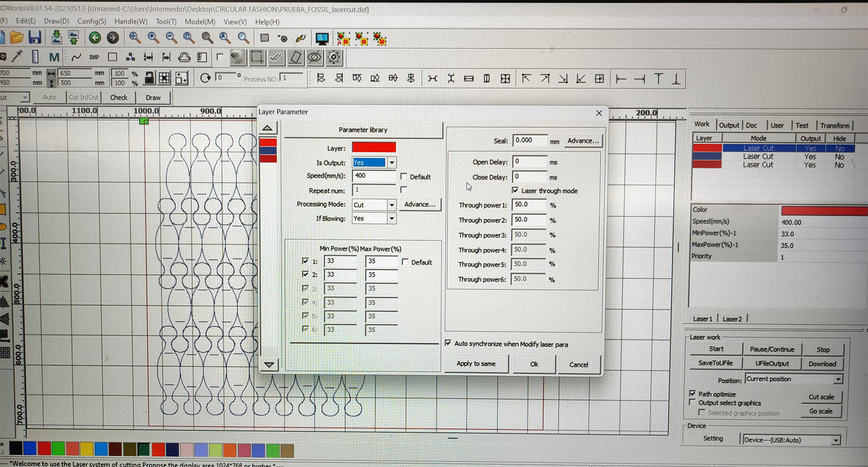Click the move to bottom-right corner icon
Screen dimensions: 868x467
tap(563, 79)
